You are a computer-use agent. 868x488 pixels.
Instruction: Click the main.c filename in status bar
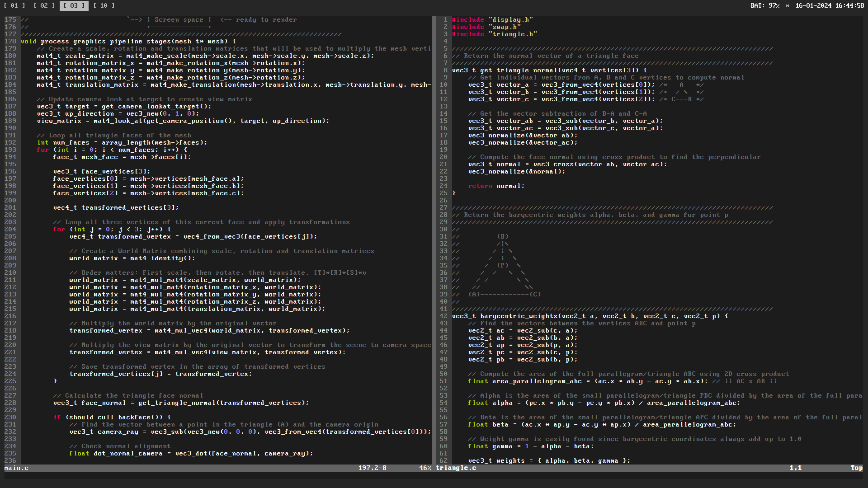click(x=16, y=468)
